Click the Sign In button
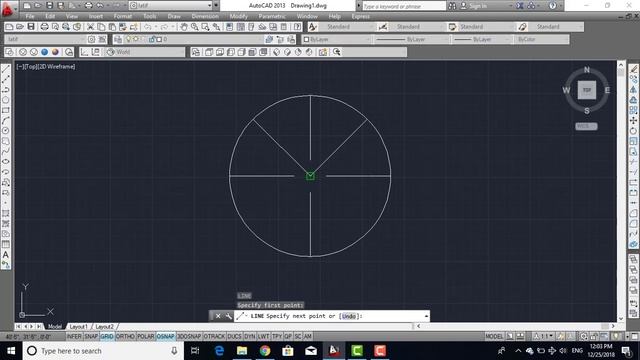Image resolution: width=640 pixels, height=360 pixels. coord(474,6)
